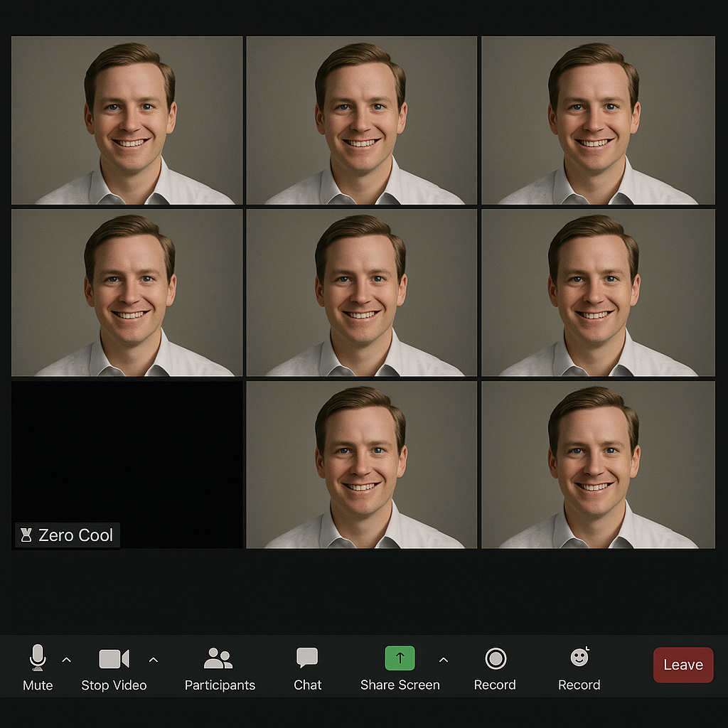Select the center participant video tile

click(x=361, y=292)
